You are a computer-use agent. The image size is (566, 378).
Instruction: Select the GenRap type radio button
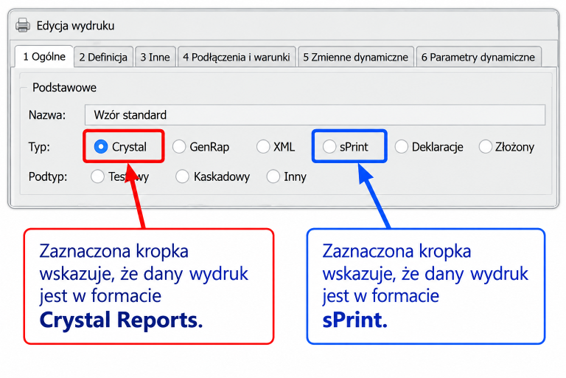(179, 147)
